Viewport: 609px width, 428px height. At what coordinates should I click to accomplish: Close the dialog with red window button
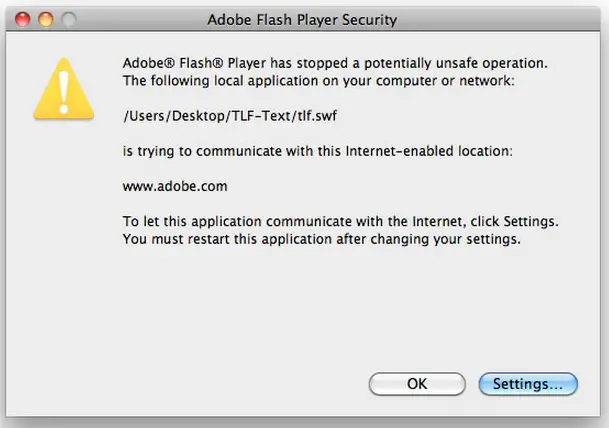pos(23,18)
